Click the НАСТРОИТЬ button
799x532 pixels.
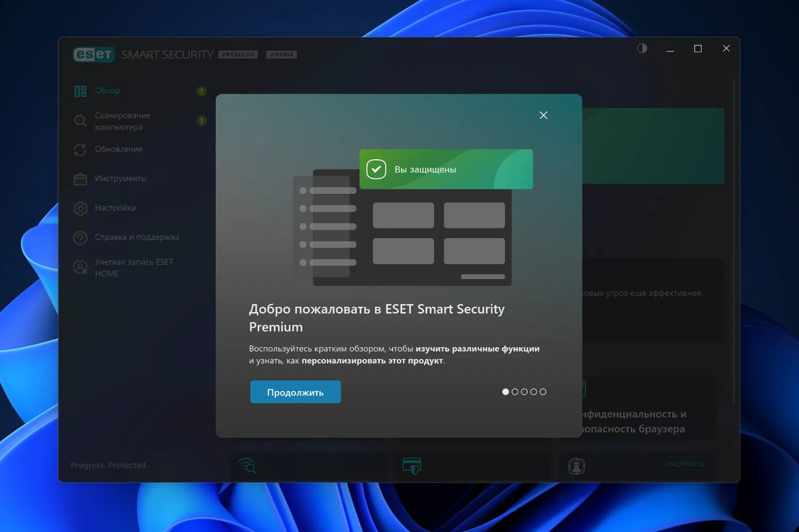[x=686, y=464]
